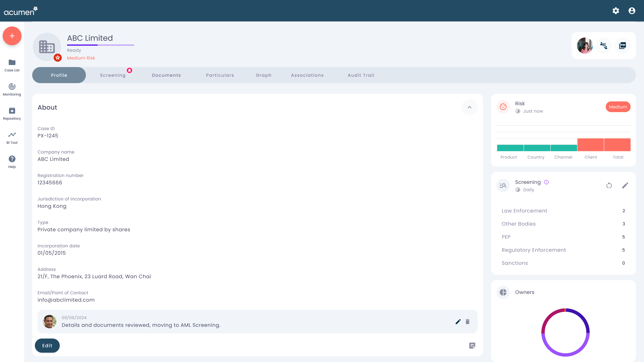Screen dimensions: 644x362
Task: Export the case as PDF
Action: point(623,45)
